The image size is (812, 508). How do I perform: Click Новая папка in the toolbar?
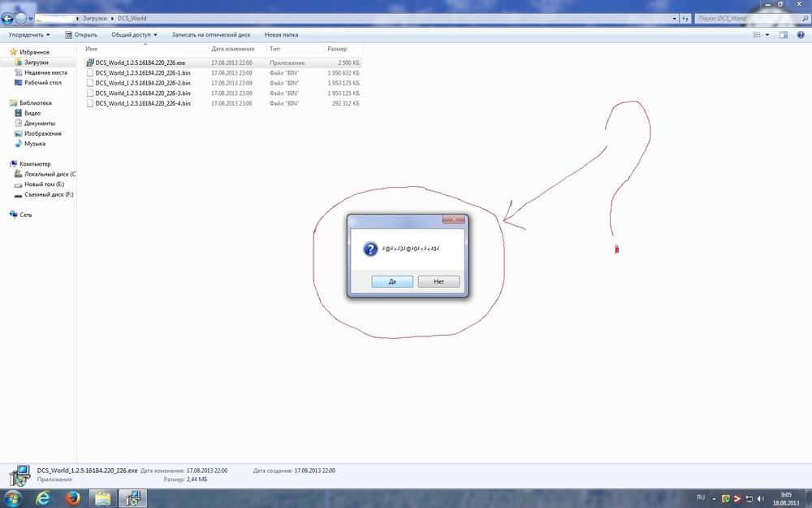[281, 35]
